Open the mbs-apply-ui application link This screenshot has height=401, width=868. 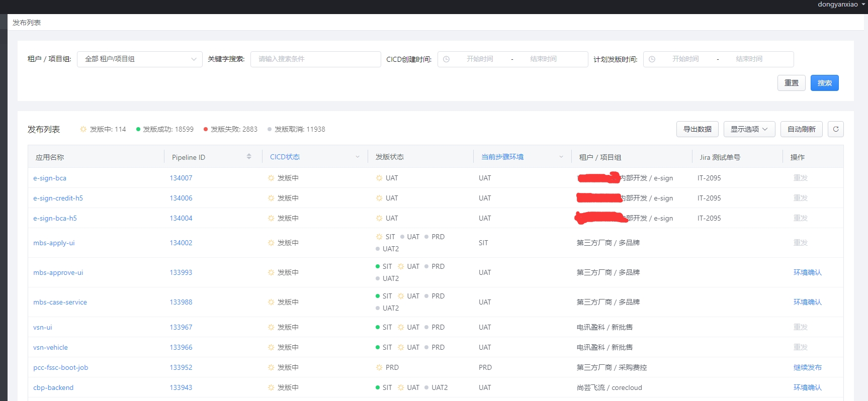(54, 243)
